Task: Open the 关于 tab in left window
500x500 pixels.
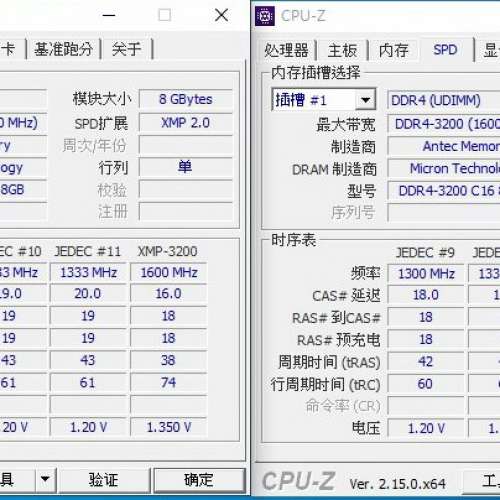Action: [x=126, y=49]
